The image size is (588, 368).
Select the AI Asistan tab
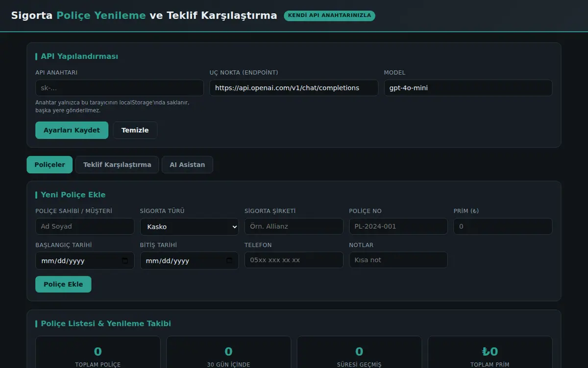pos(187,165)
